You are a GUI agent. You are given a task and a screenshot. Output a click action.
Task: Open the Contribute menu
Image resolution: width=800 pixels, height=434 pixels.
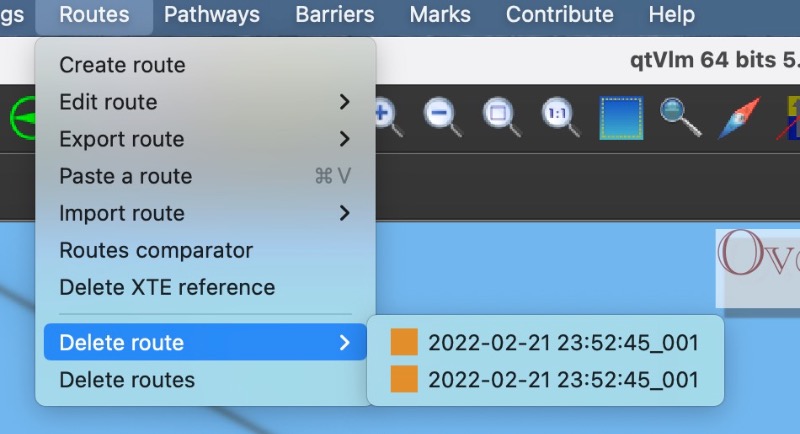[x=560, y=15]
